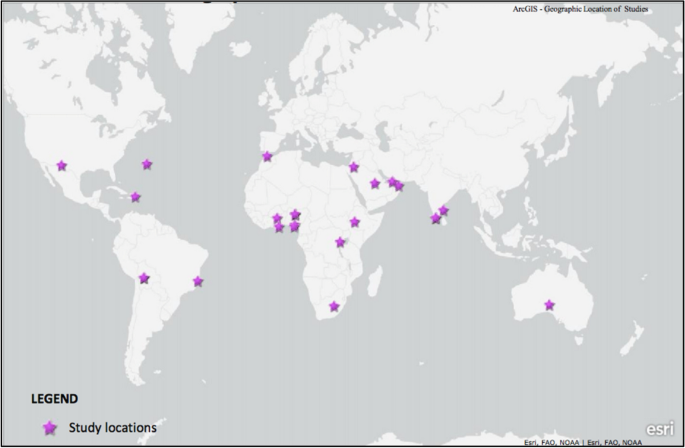
Task: Click the purple star symbol in the legend
Action: (50, 428)
